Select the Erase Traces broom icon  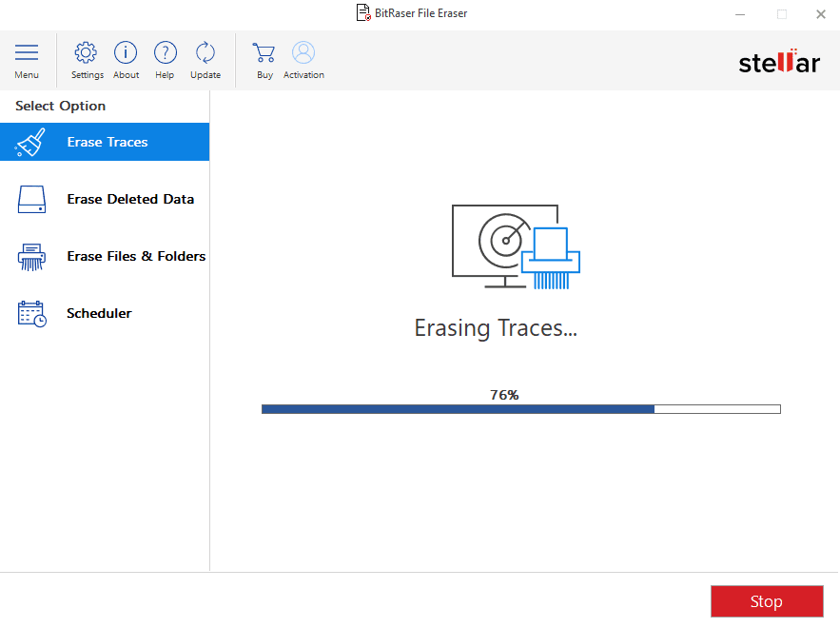coord(30,141)
